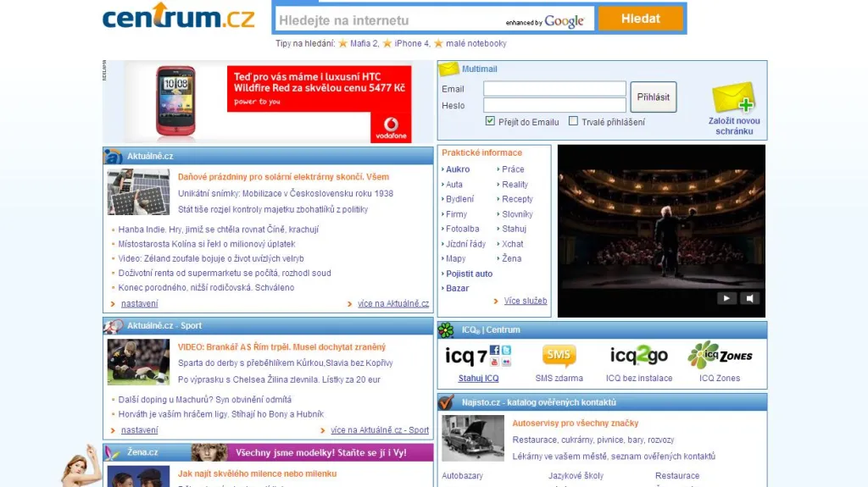Click the ICQ Zones logo
Image resolution: width=868 pixels, height=487 pixels.
720,355
